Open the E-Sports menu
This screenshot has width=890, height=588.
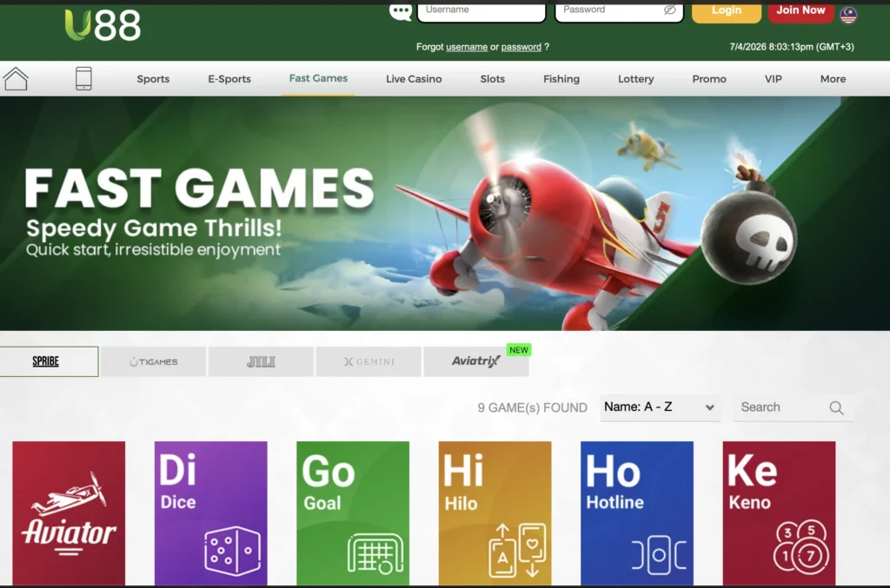[x=229, y=79]
